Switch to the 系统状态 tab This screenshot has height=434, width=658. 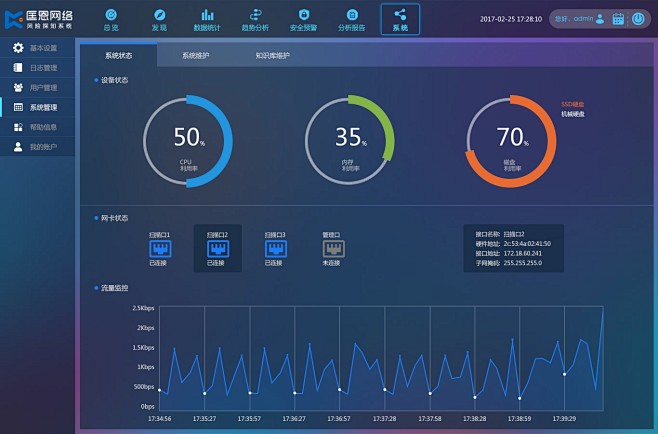118,55
